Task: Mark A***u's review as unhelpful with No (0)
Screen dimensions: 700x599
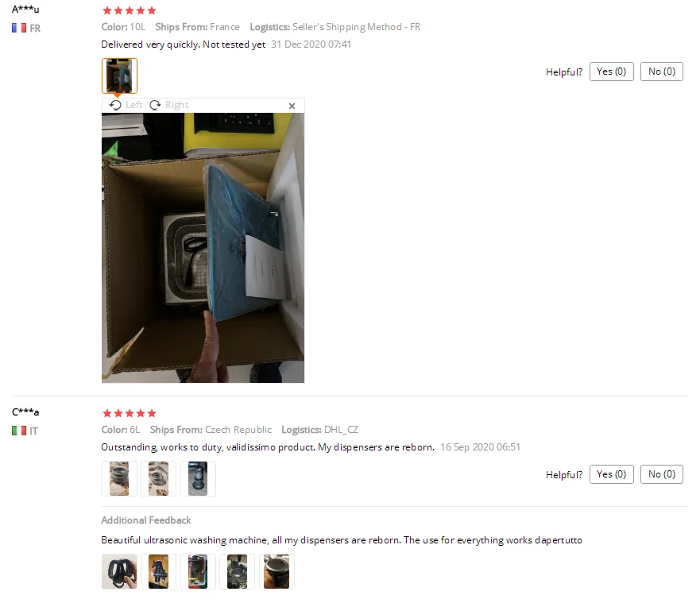Action: pos(662,71)
